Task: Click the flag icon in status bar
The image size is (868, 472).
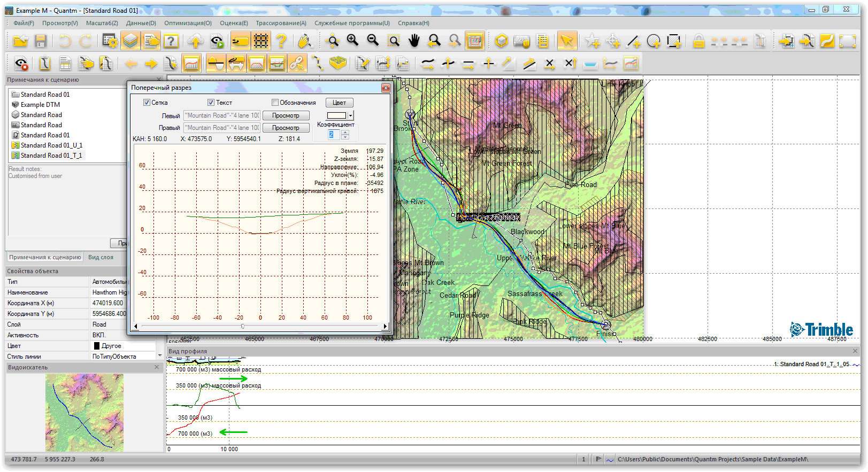Action: [598, 459]
